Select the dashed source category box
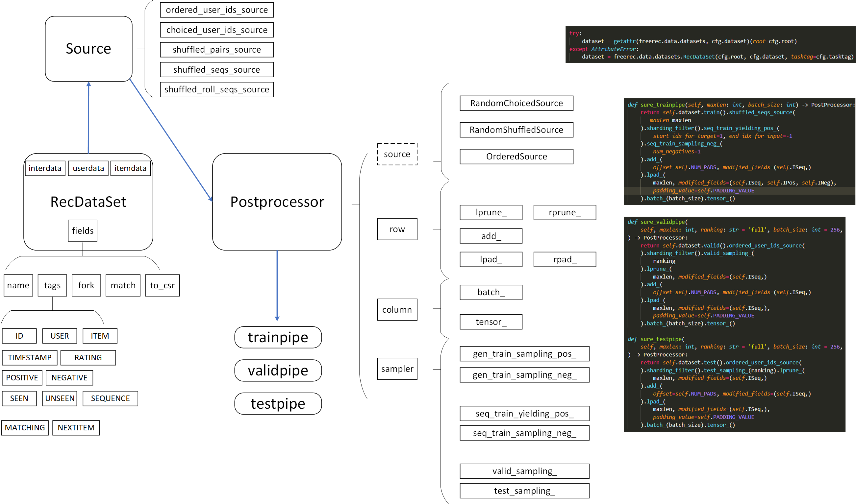Screen dimensions: 856x504 [x=397, y=154]
